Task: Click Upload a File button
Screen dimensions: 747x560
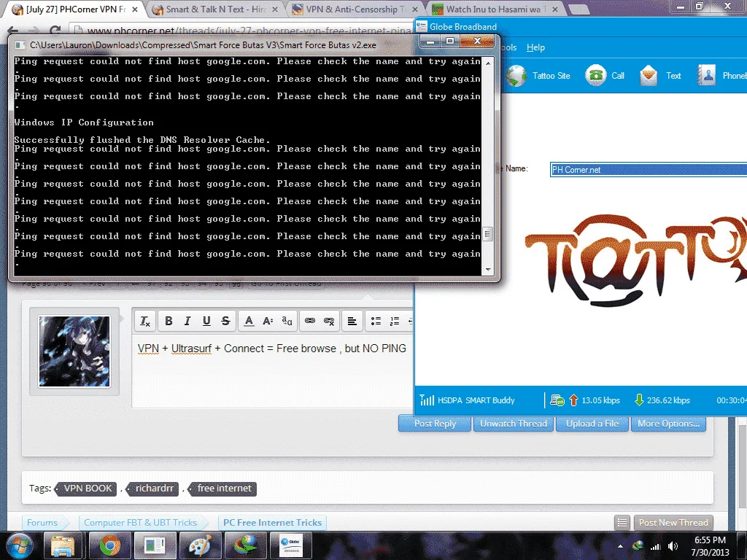Action: coord(592,424)
